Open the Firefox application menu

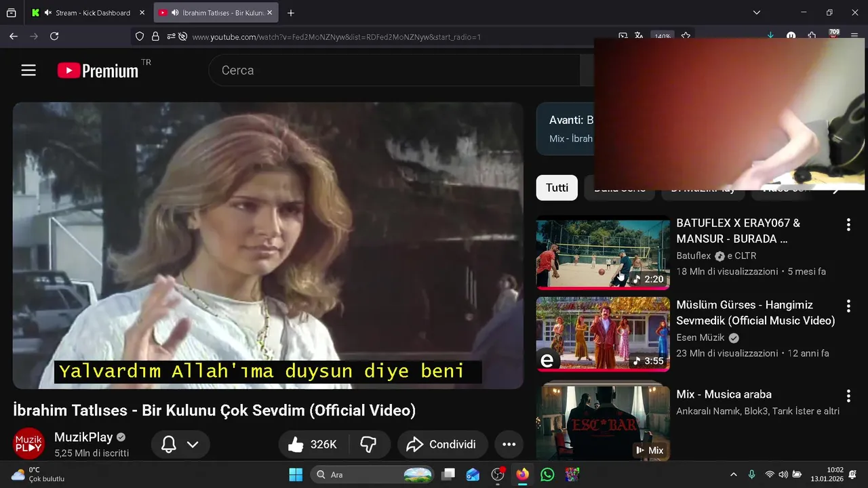tap(854, 37)
